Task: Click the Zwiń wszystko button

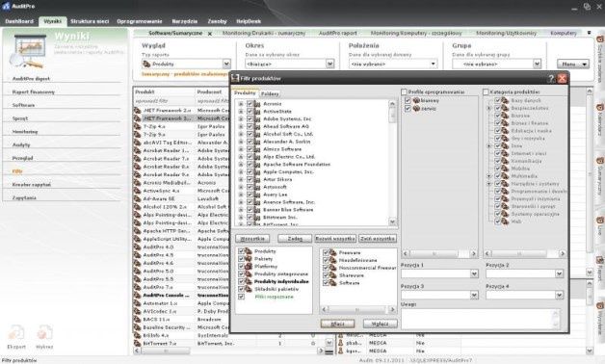Action: tap(378, 239)
